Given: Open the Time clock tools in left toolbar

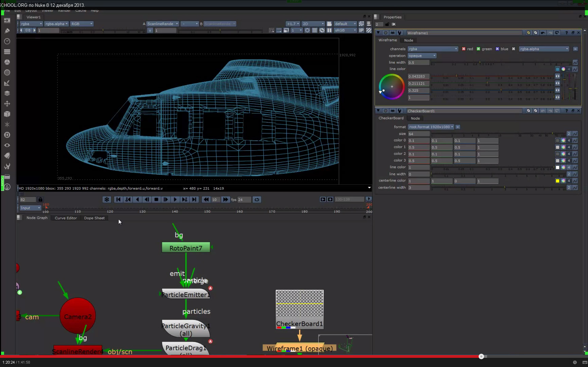Looking at the screenshot, I should pyautogui.click(x=7, y=41).
